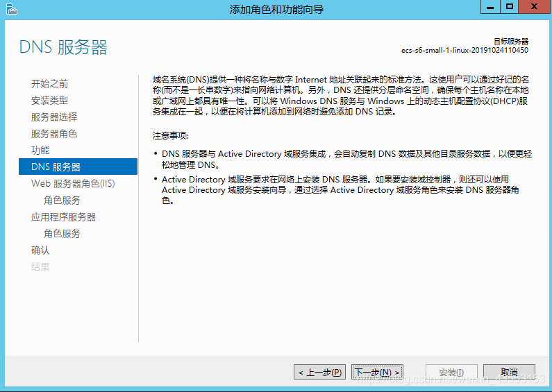This screenshot has height=392, width=552.
Task: Click the wizard icon in the title bar
Action: [10, 9]
